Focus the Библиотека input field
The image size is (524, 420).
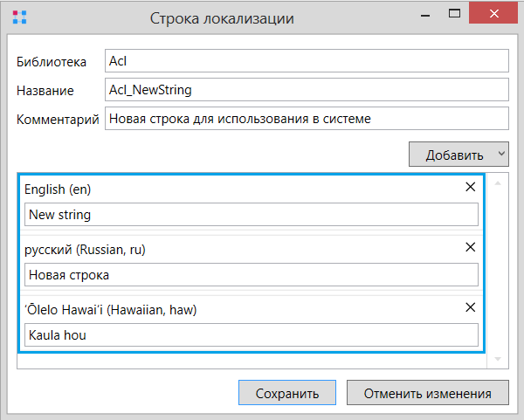(307, 61)
